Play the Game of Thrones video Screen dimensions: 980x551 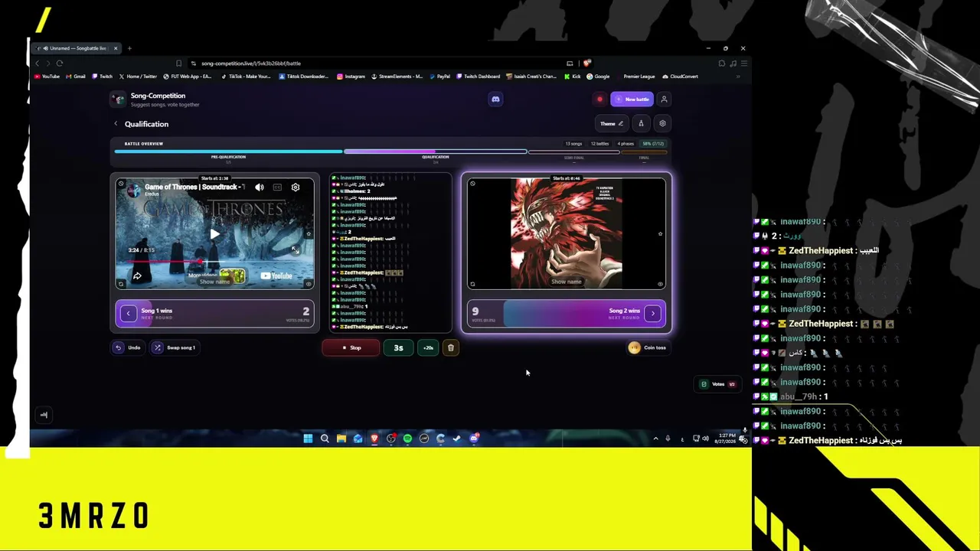click(x=215, y=234)
